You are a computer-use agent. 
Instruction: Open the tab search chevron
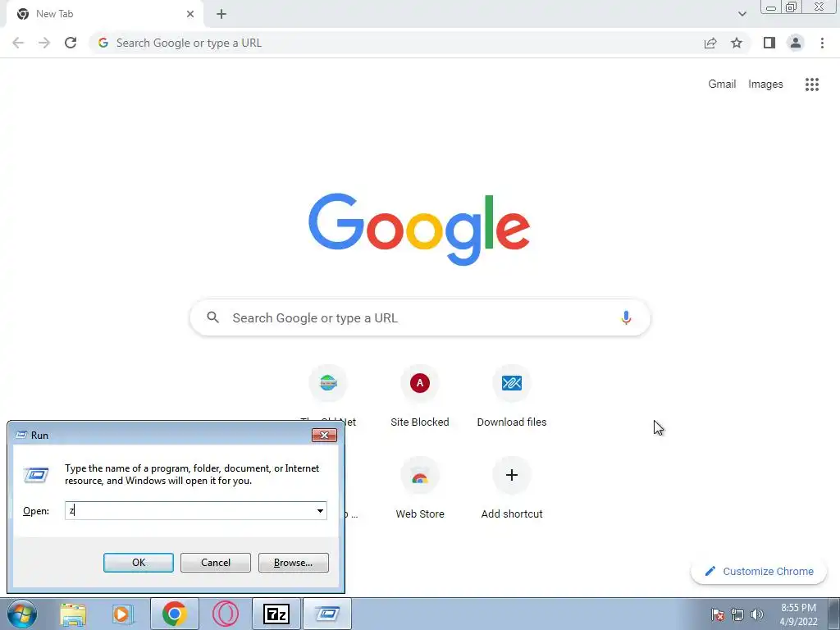coord(742,14)
